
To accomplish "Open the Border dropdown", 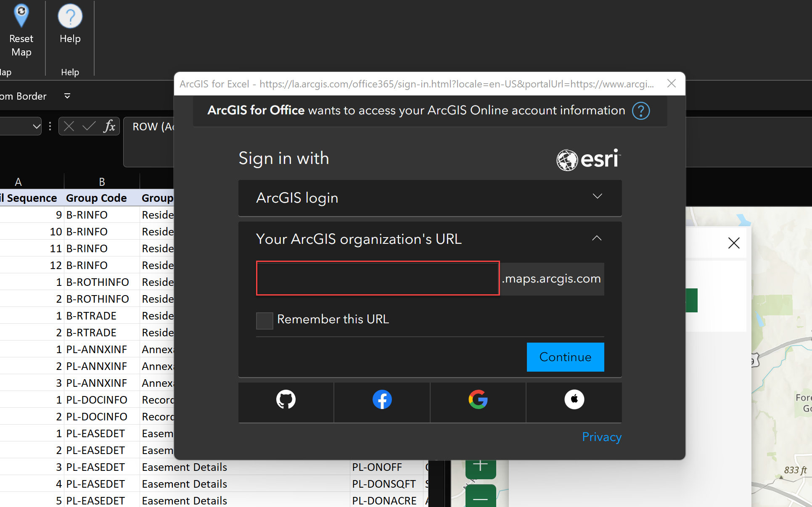I will 67,96.
